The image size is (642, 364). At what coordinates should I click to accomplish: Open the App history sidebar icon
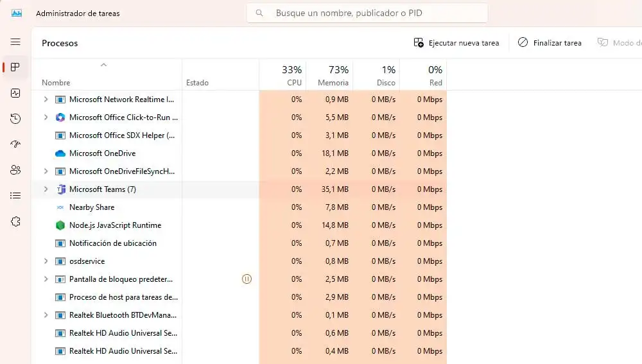[x=15, y=119]
